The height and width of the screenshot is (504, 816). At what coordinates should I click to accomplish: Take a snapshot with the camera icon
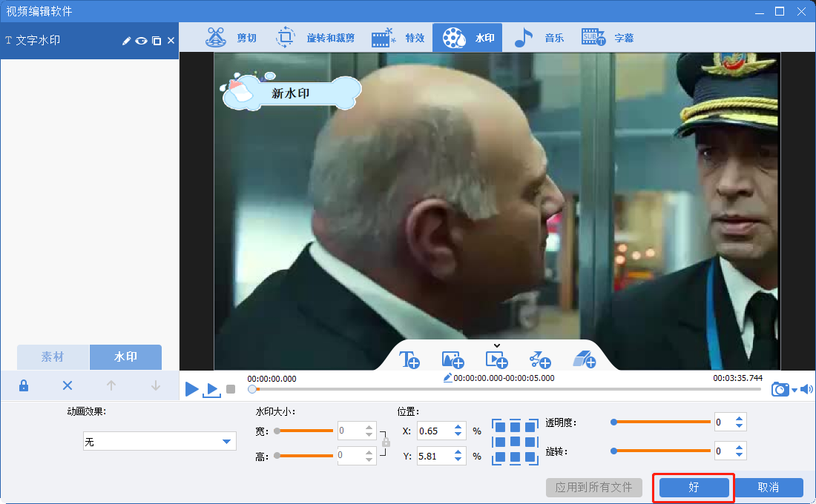[780, 389]
